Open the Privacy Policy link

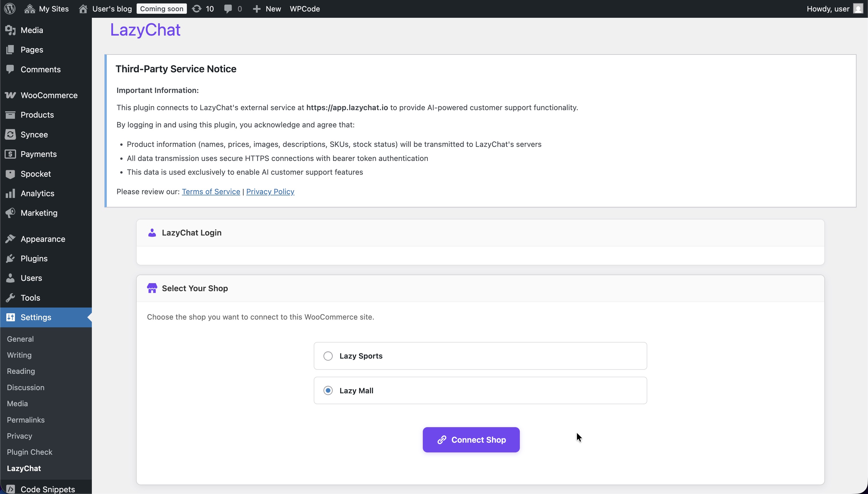(x=270, y=192)
